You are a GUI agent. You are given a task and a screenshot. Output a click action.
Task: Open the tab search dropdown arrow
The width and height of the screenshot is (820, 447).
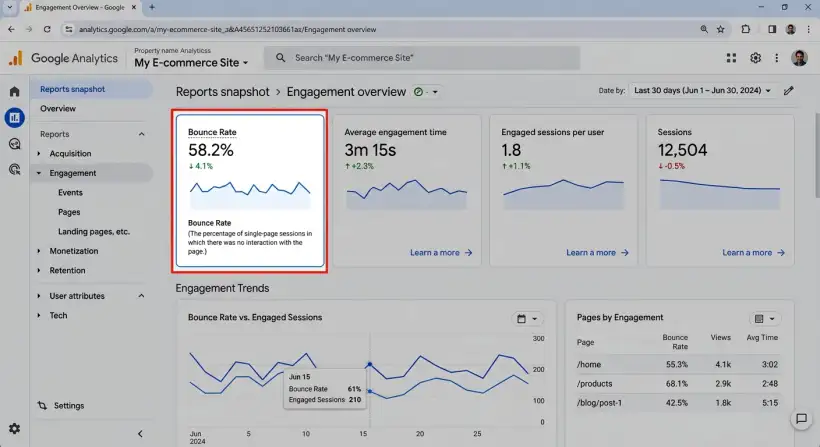tap(9, 7)
